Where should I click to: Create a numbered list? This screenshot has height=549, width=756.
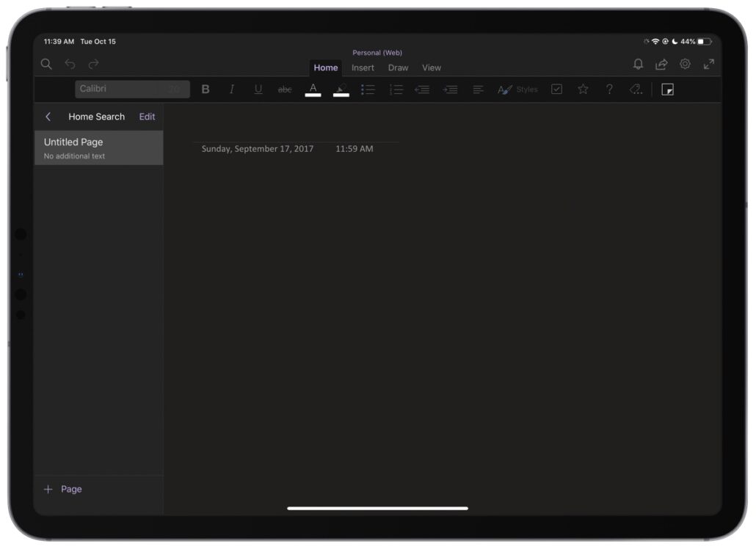tap(396, 89)
